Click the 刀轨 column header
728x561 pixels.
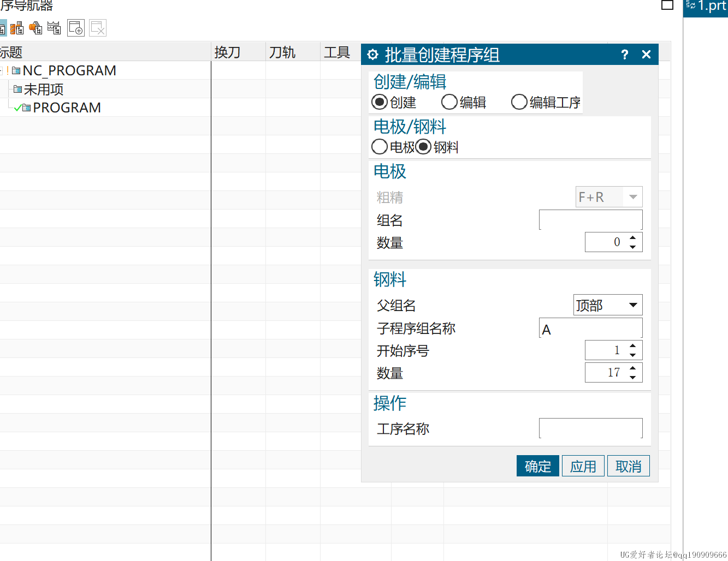pos(293,52)
